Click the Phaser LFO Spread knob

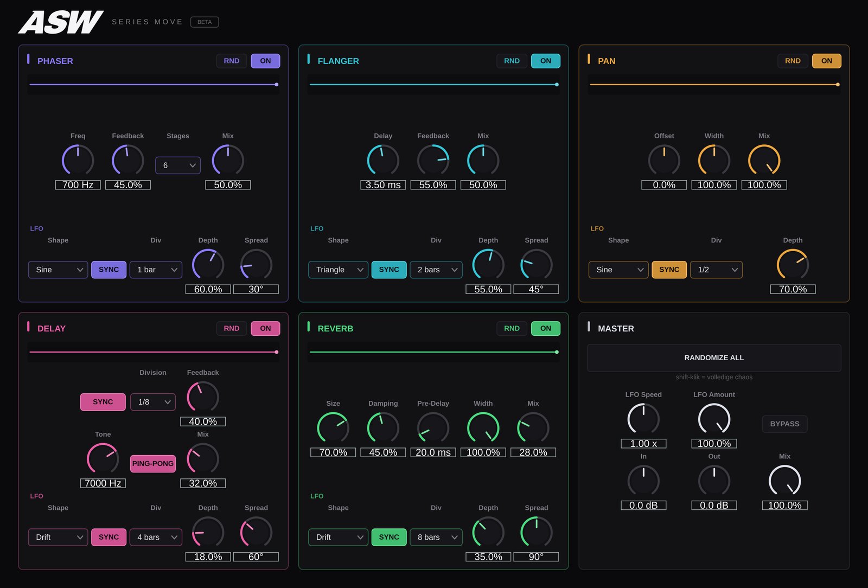tap(256, 265)
